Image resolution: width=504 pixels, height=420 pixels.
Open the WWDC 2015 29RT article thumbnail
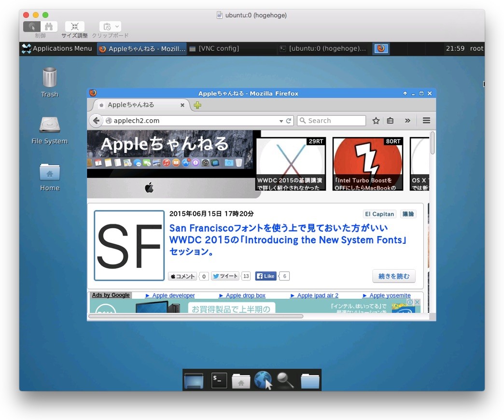tap(291, 164)
